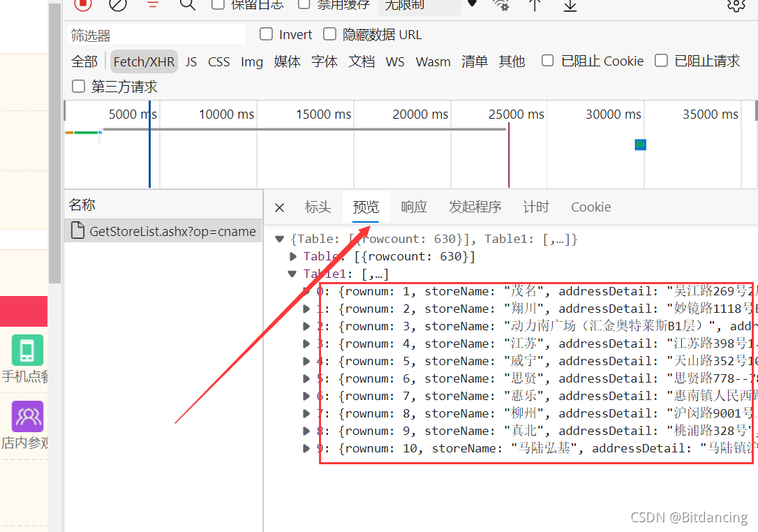Expand the Table rowcount 630 node
Screen dimensions: 758x532
(x=293, y=257)
